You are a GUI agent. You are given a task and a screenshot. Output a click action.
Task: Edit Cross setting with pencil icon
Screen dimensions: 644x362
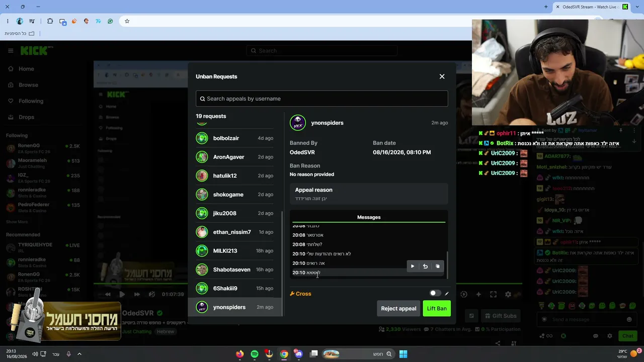[x=447, y=294]
